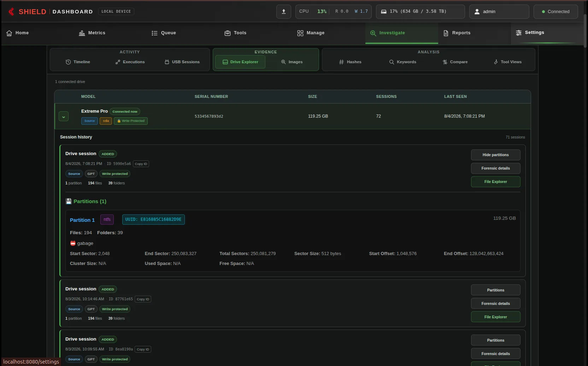
Task: Click the SHIELD logo icon
Action: (x=11, y=12)
